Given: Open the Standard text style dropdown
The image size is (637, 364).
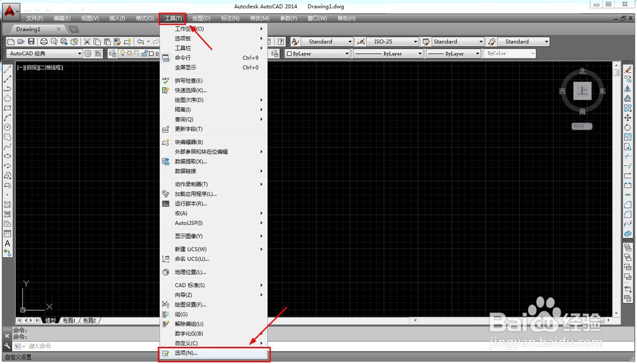Looking at the screenshot, I should pyautogui.click(x=327, y=41).
